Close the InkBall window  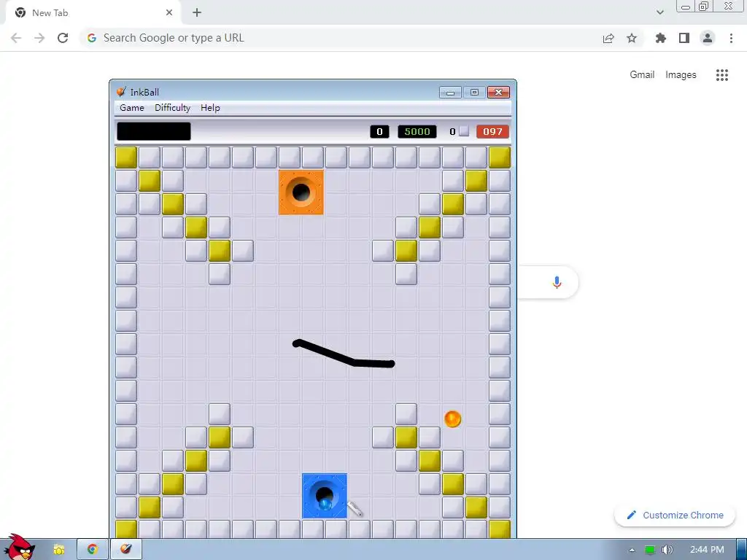pos(499,92)
